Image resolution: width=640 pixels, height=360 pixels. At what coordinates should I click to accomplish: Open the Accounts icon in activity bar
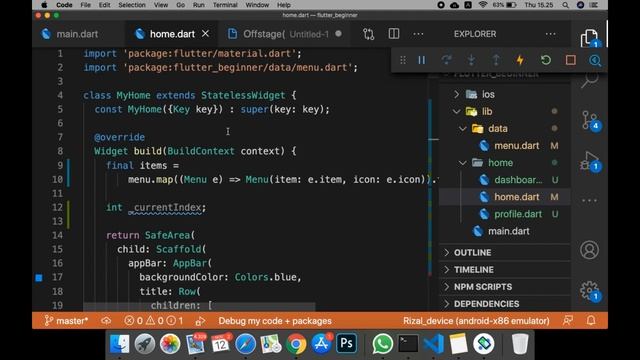[x=589, y=250]
